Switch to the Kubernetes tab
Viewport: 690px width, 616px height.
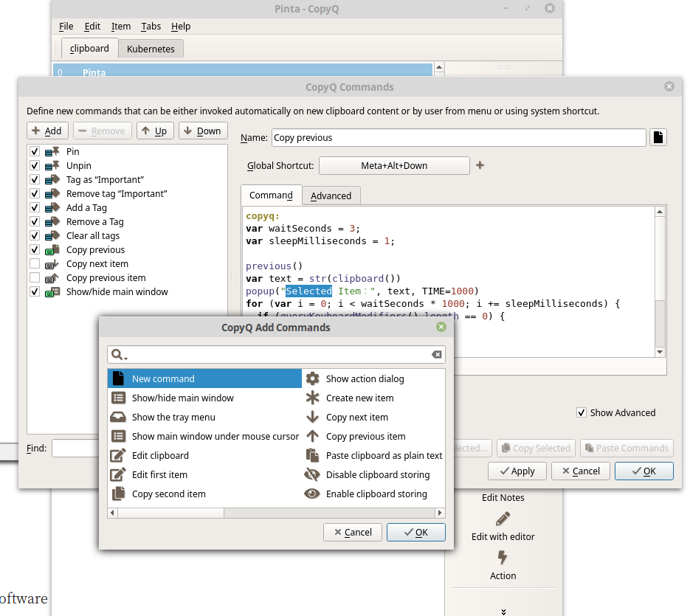pyautogui.click(x=151, y=49)
